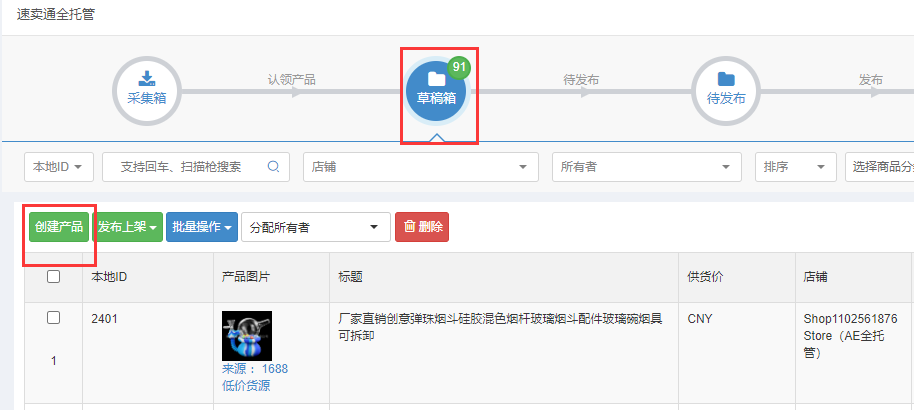Expand the 所有者 filter dropdown
This screenshot has height=410, width=914.
646,167
